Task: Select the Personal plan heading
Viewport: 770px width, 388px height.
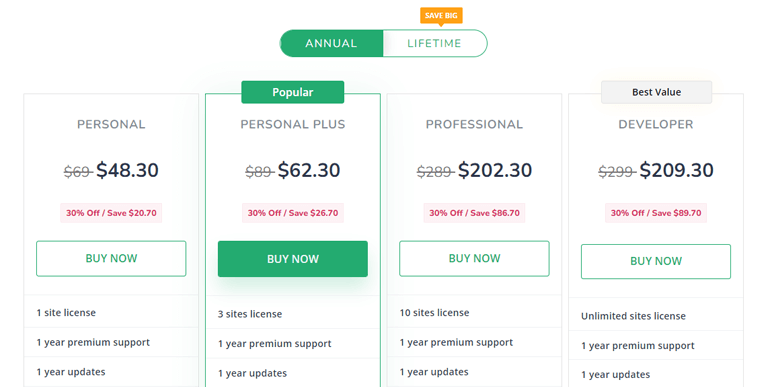Action: click(x=111, y=124)
